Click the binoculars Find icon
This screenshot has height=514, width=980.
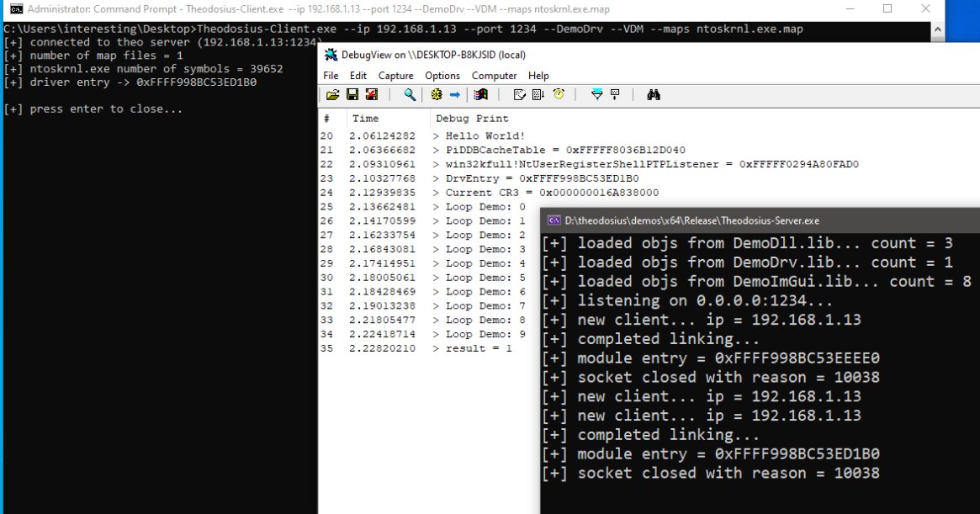654,95
